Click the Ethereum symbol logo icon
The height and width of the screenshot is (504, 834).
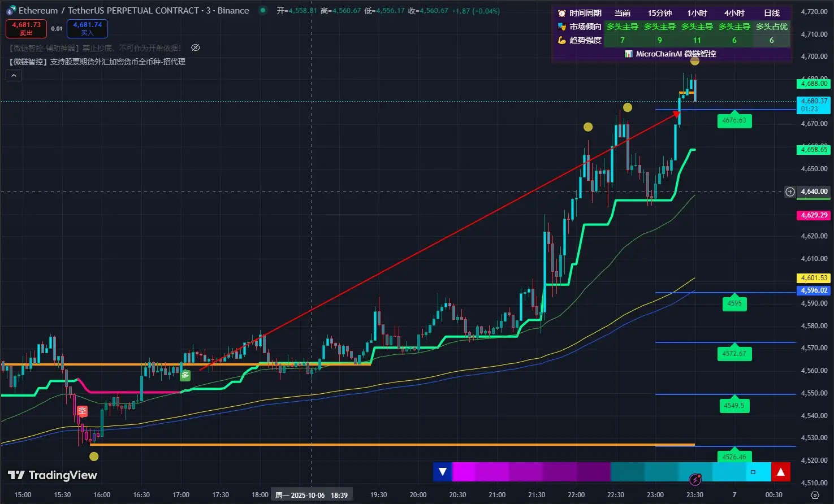pos(11,11)
